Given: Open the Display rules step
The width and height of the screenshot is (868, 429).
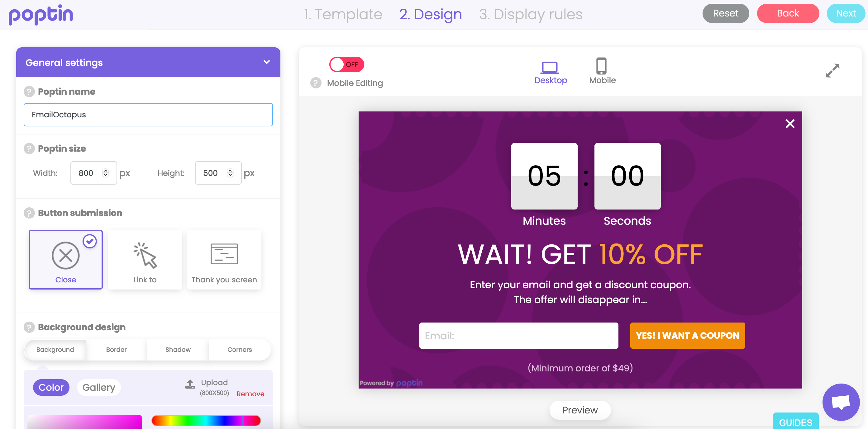Looking at the screenshot, I should tap(530, 15).
